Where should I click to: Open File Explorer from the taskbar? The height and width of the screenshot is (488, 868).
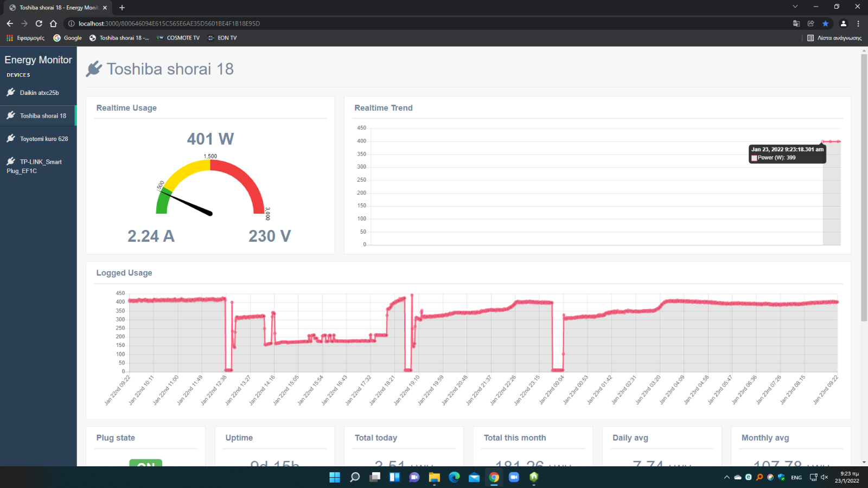pyautogui.click(x=434, y=477)
